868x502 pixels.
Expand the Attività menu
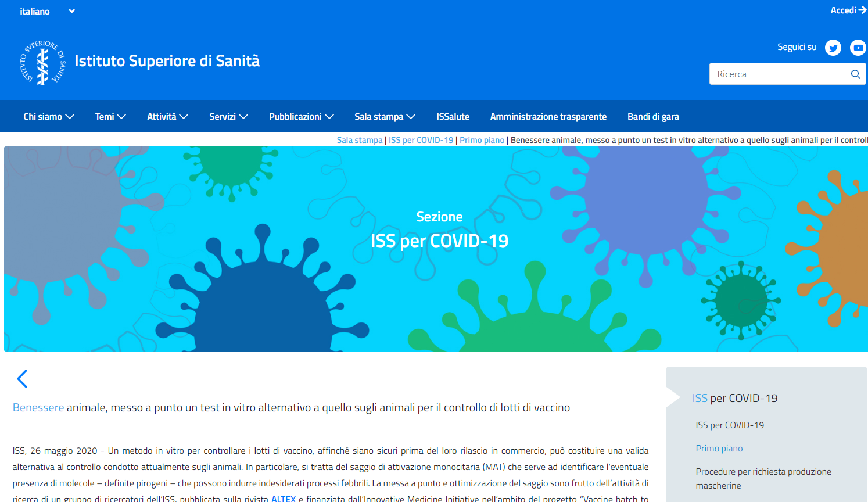point(167,117)
